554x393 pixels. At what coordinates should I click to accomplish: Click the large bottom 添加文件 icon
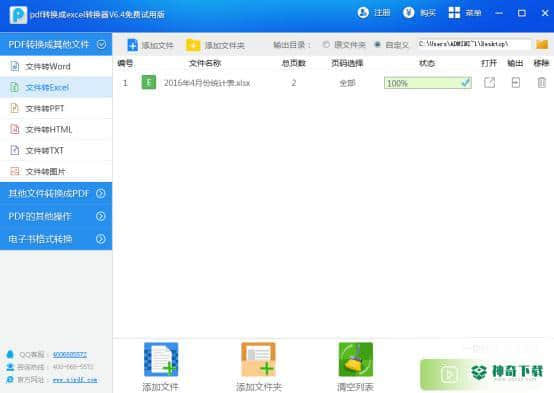tap(161, 359)
